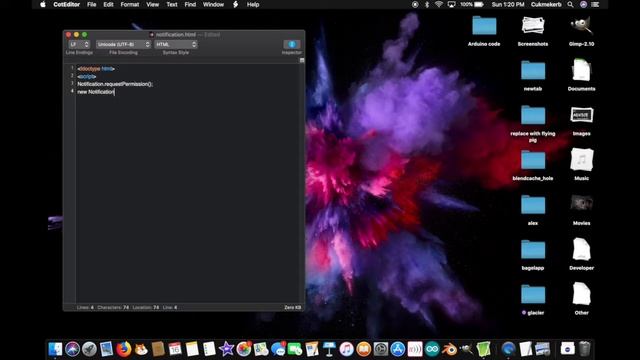Viewport: 640px width, 360px height.
Task: Click the Wi-Fi status icon
Action: point(439,4)
